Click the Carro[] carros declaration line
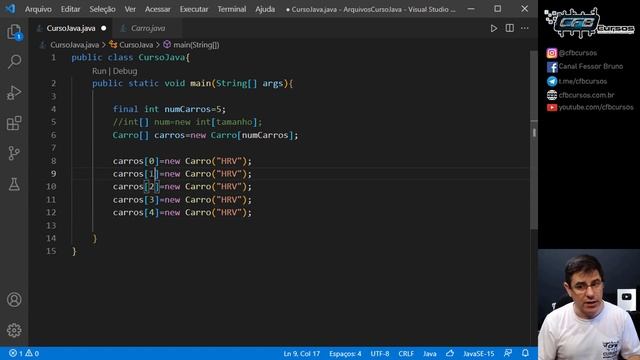 pyautogui.click(x=205, y=135)
